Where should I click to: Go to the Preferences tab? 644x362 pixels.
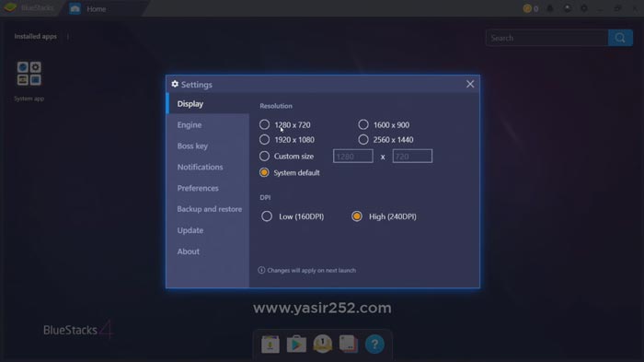[208, 188]
